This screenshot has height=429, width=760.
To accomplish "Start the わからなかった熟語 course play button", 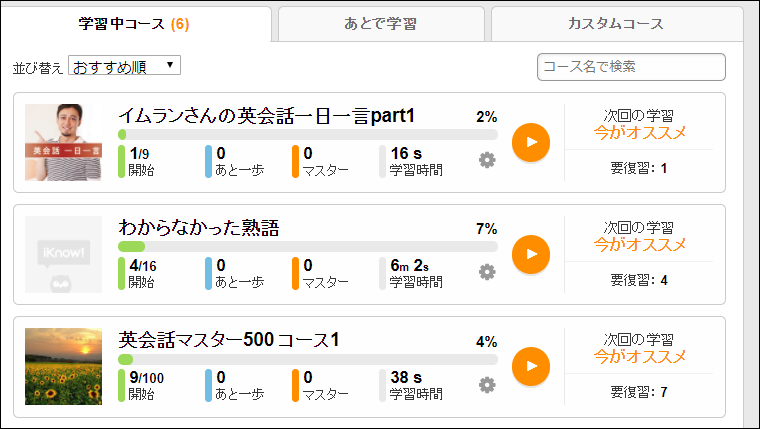I will click(531, 254).
